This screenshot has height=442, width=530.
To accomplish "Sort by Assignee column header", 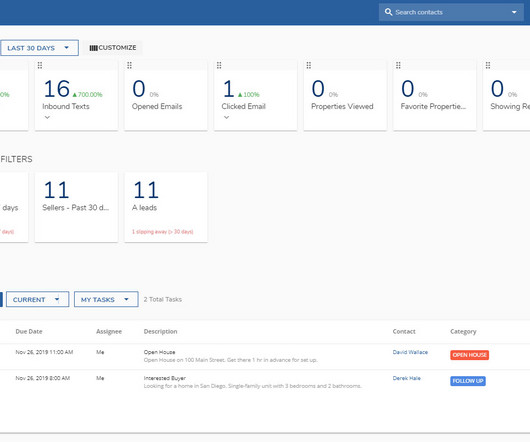I will pyautogui.click(x=109, y=332).
